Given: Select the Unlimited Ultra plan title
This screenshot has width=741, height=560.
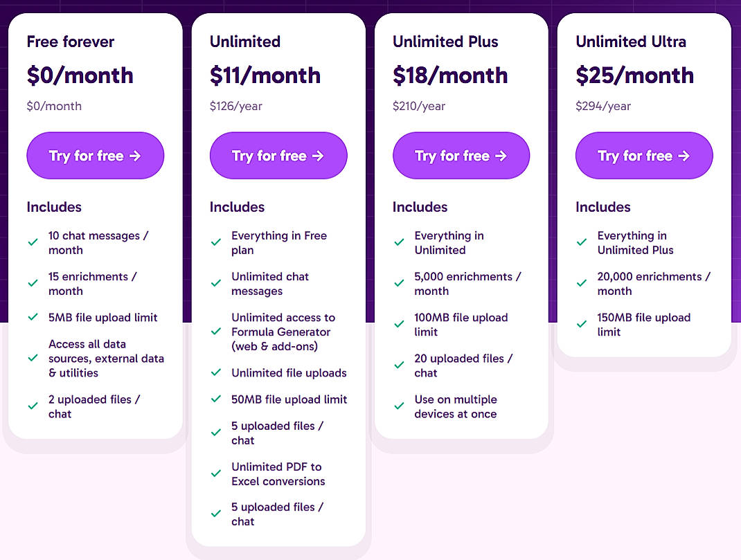Looking at the screenshot, I should click(x=630, y=42).
